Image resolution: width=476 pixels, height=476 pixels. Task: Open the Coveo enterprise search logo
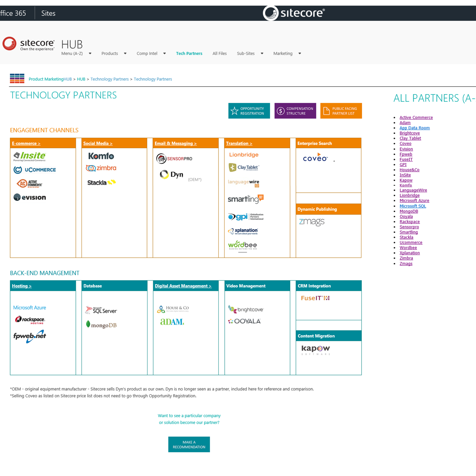315,158
